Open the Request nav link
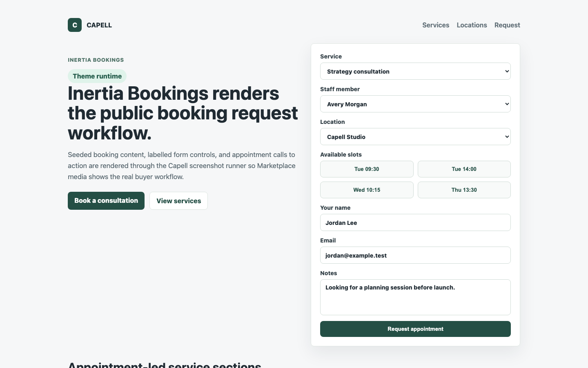This screenshot has width=588, height=368. click(507, 25)
